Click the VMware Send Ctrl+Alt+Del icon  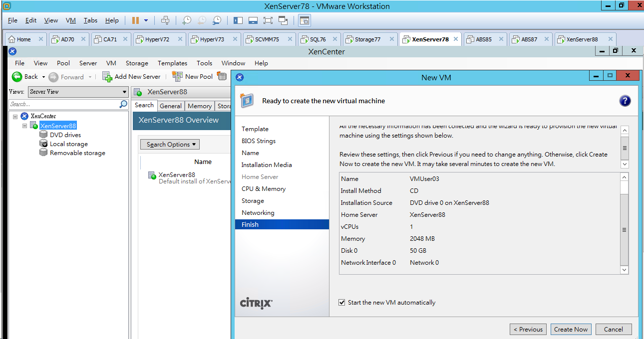point(165,20)
